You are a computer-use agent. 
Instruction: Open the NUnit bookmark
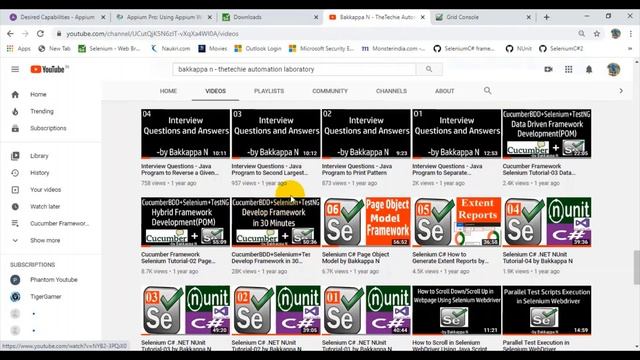519,49
